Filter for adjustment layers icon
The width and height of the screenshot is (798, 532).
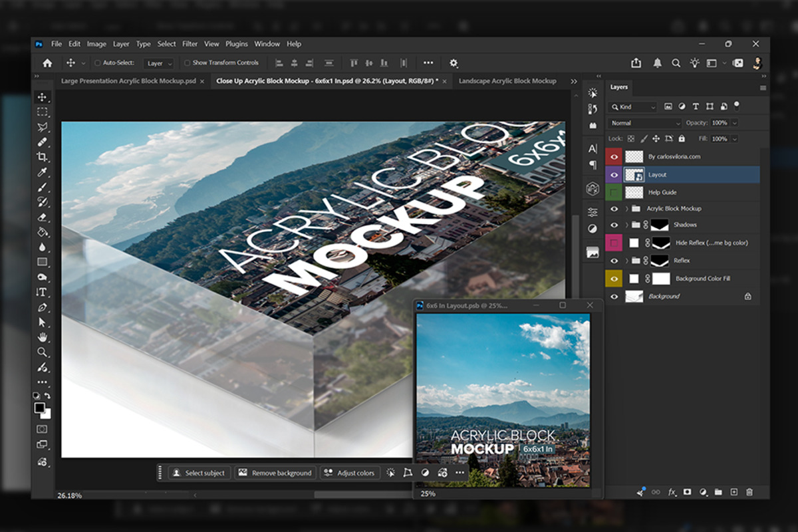click(682, 106)
